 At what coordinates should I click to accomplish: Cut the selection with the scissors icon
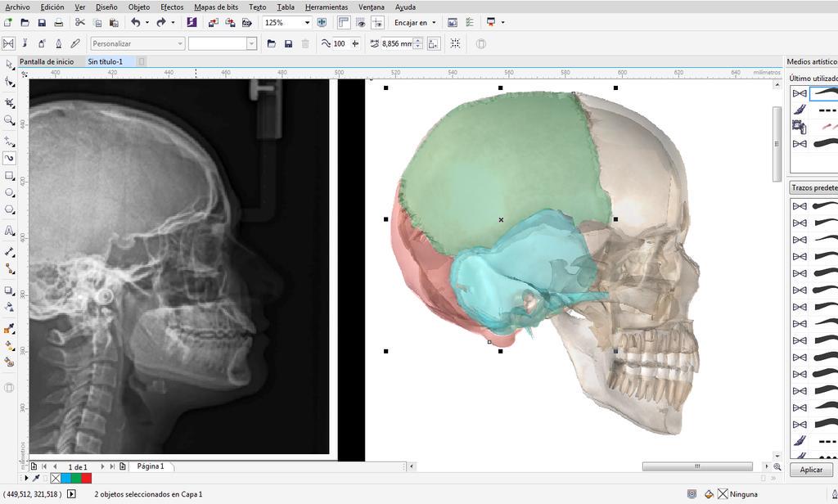79,22
